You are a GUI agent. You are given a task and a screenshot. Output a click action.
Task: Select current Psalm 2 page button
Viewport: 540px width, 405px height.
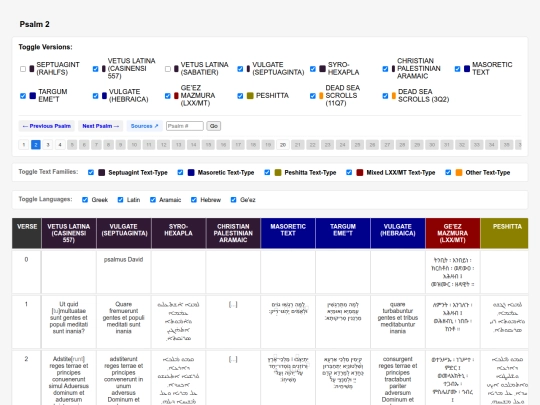point(36,145)
